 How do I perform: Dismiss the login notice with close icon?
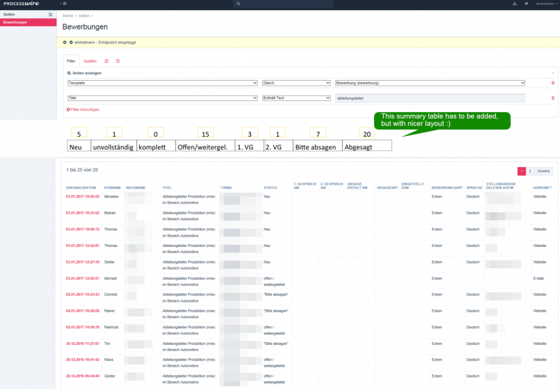tap(65, 42)
